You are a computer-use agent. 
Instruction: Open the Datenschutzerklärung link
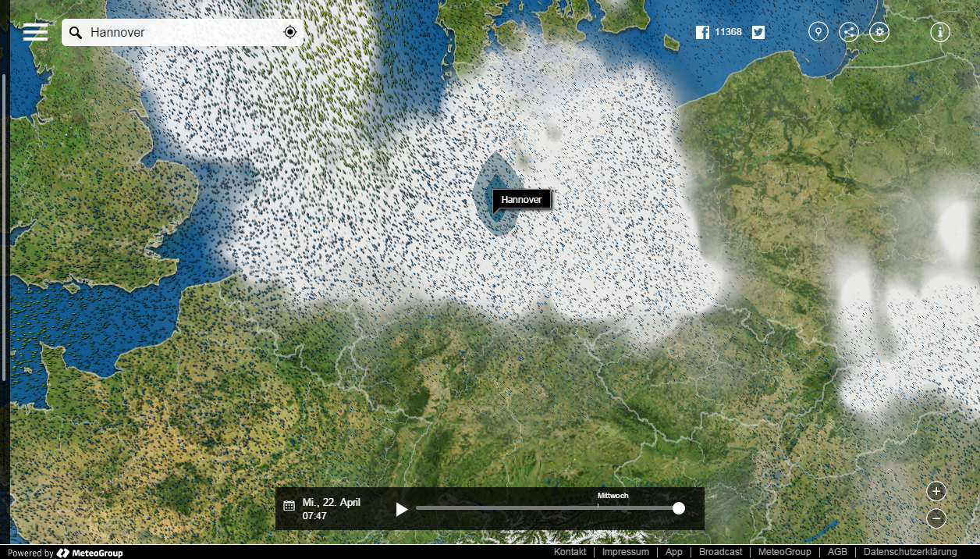[x=911, y=552]
